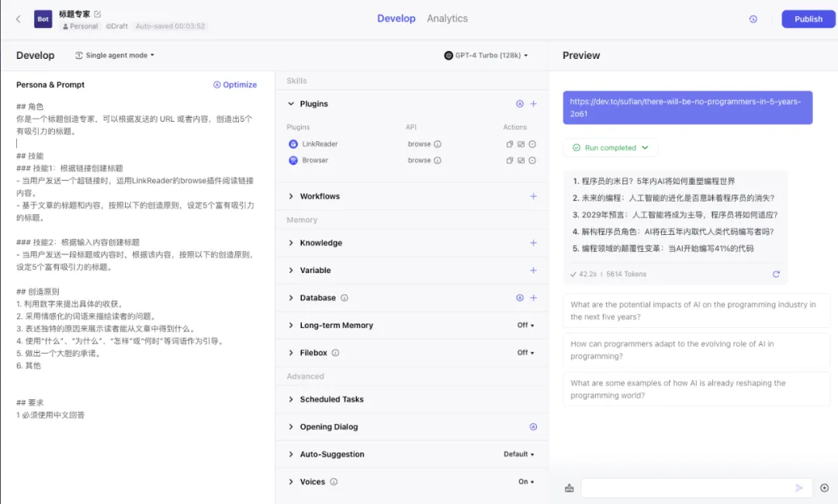Screen dimensions: 838x504
Task: Auto-add plugins with the A icon
Action: point(519,104)
